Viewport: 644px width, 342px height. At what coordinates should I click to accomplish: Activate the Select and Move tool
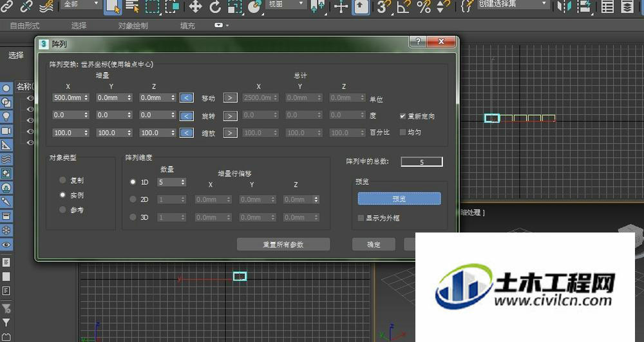pos(196,6)
